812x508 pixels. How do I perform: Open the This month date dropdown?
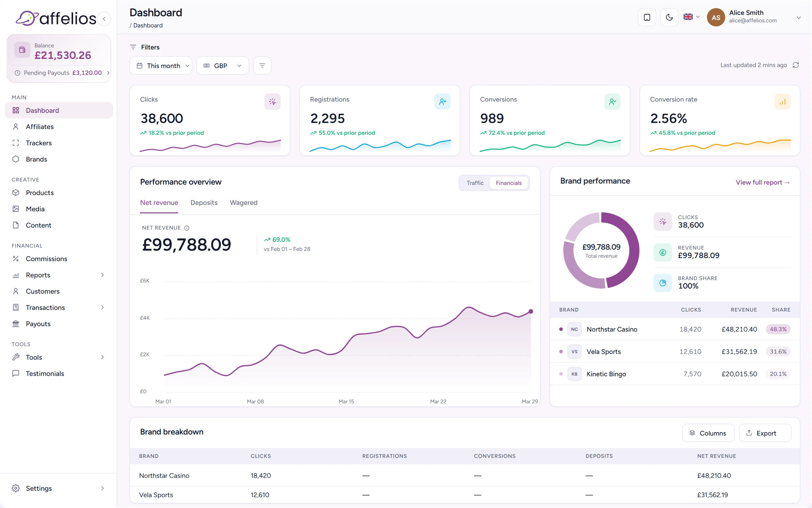pos(161,66)
